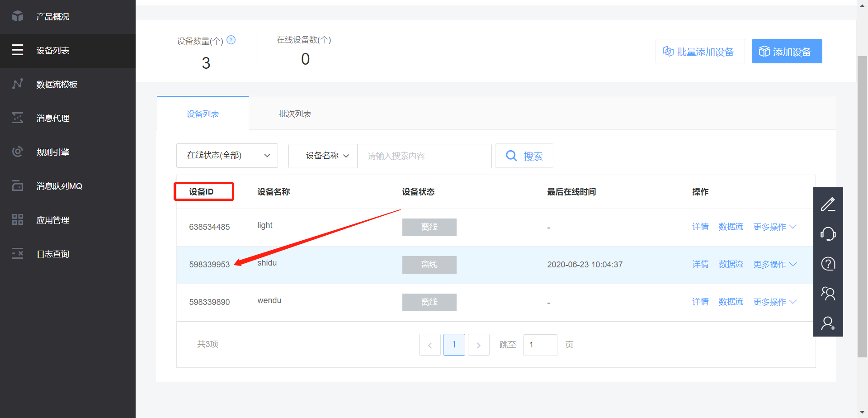Viewport: 868px width, 418px height.
Task: Expand the 设备名称 search field selector
Action: click(x=322, y=156)
